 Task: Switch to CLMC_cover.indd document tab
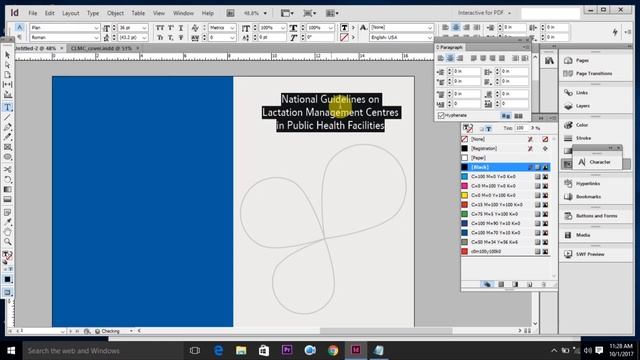pos(101,48)
